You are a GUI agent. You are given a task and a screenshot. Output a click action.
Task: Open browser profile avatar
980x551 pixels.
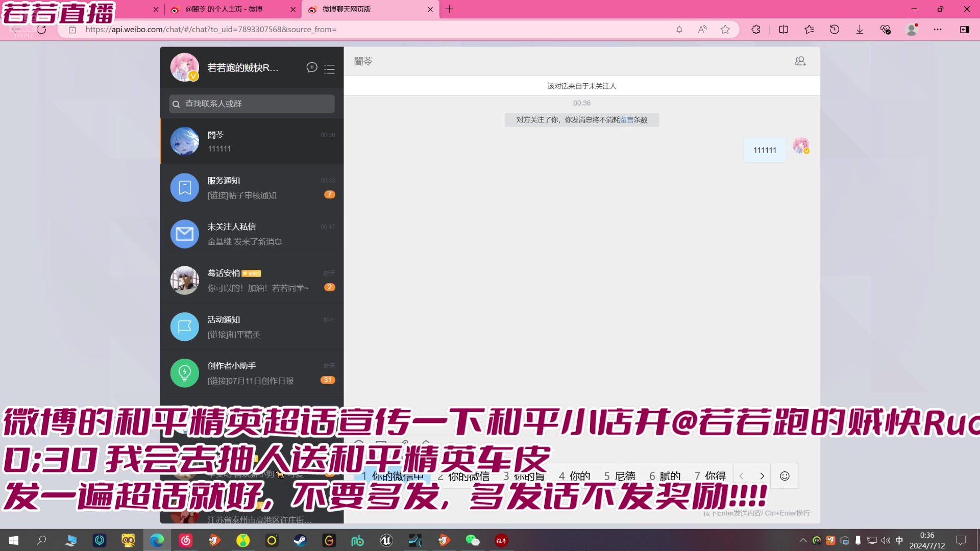(x=912, y=30)
